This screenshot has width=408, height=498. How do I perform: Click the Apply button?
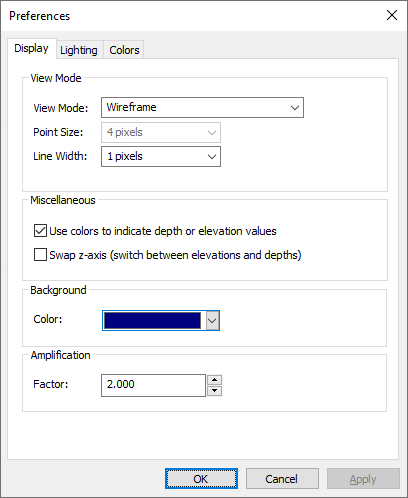[x=363, y=479]
